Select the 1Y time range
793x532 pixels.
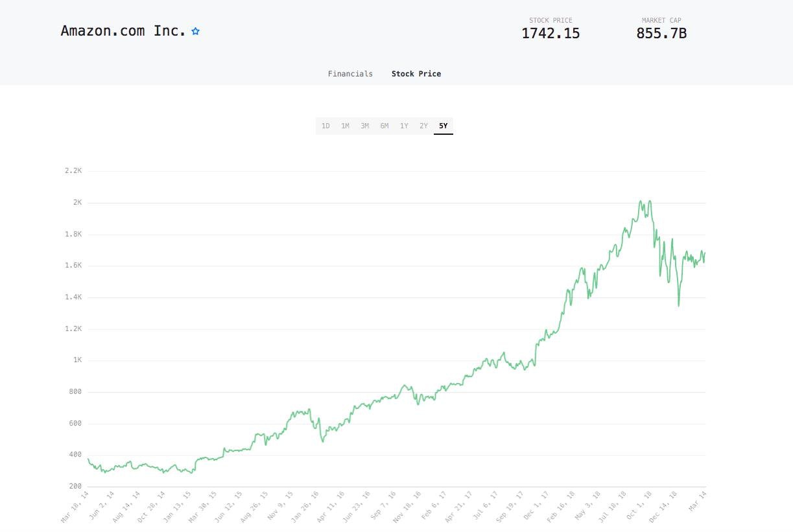pos(404,126)
